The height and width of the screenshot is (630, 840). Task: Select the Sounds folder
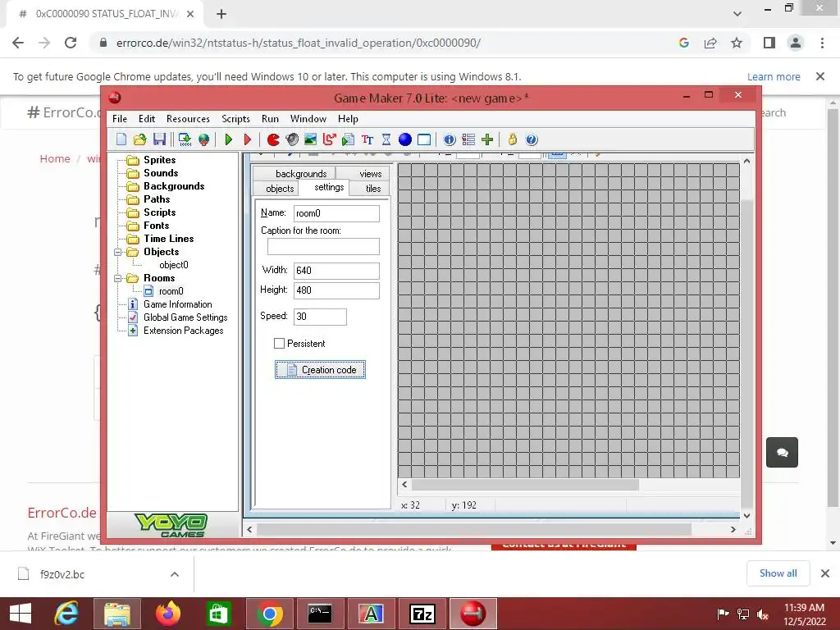161,173
